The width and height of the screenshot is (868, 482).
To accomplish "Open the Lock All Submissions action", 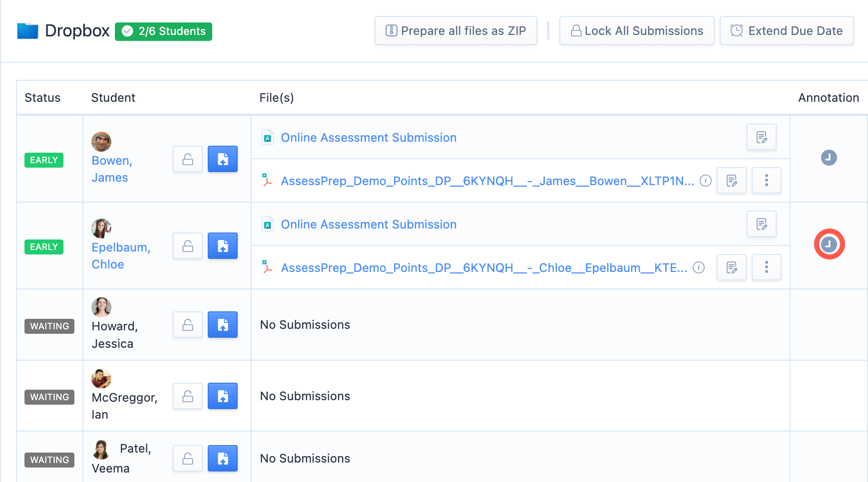I will [636, 30].
